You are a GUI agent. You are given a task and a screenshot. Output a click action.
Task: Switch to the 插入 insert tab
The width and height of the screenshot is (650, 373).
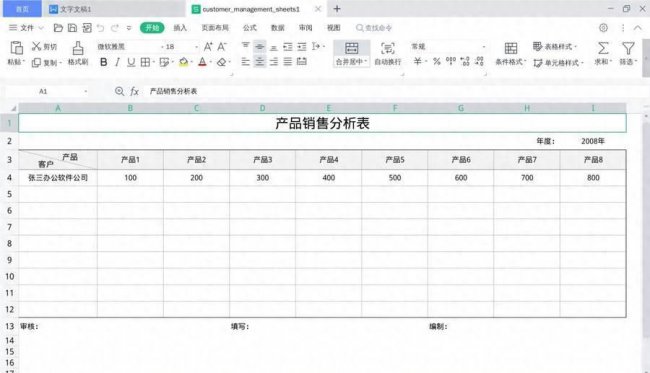coord(180,28)
